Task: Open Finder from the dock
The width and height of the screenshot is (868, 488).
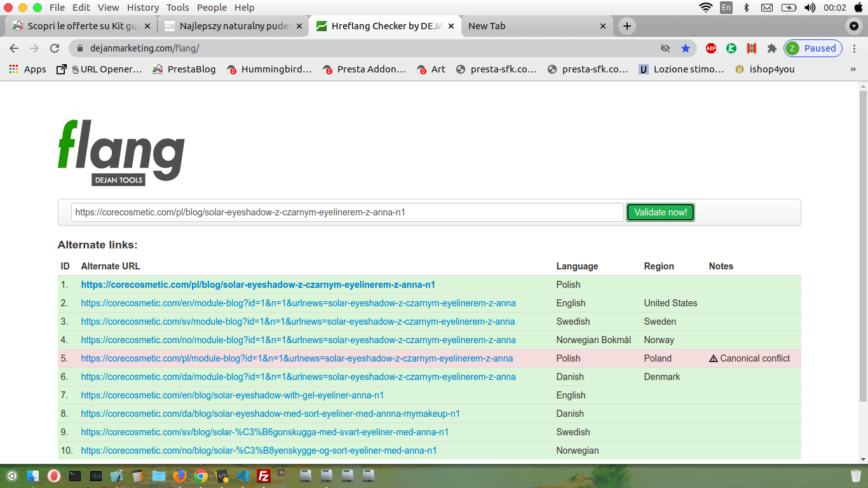Action: (34, 475)
